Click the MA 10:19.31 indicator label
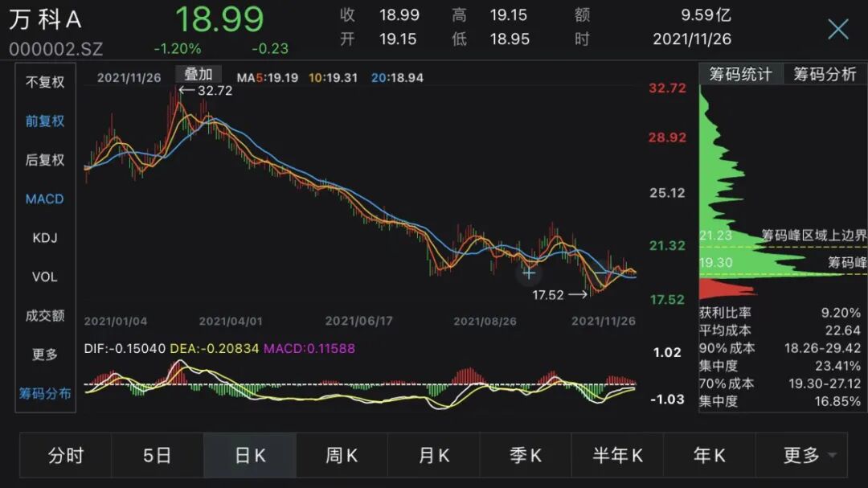868x488 pixels. 333,78
